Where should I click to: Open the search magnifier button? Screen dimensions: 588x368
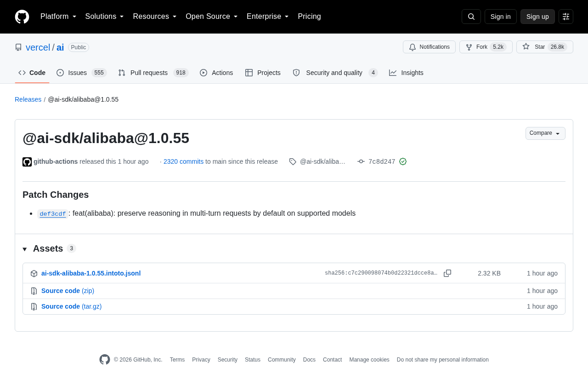[x=471, y=17]
